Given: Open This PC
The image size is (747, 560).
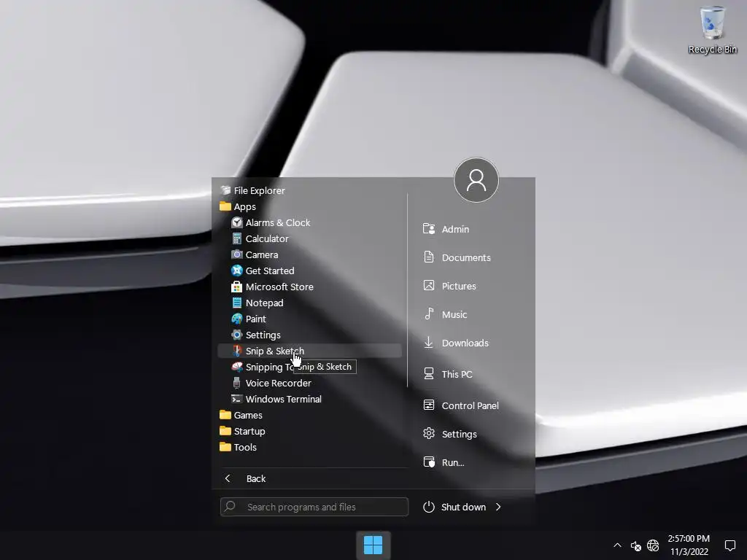Looking at the screenshot, I should point(448,374).
